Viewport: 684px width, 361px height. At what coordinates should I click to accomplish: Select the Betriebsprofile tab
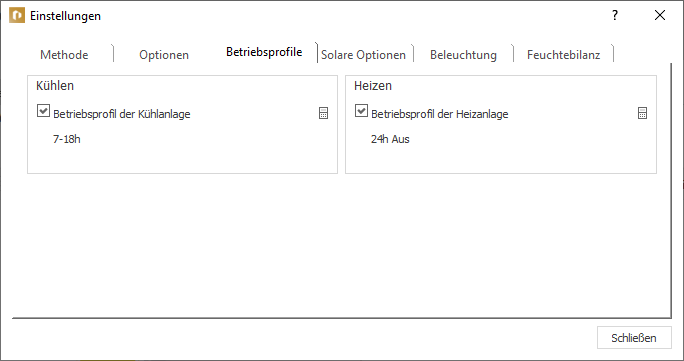point(264,52)
